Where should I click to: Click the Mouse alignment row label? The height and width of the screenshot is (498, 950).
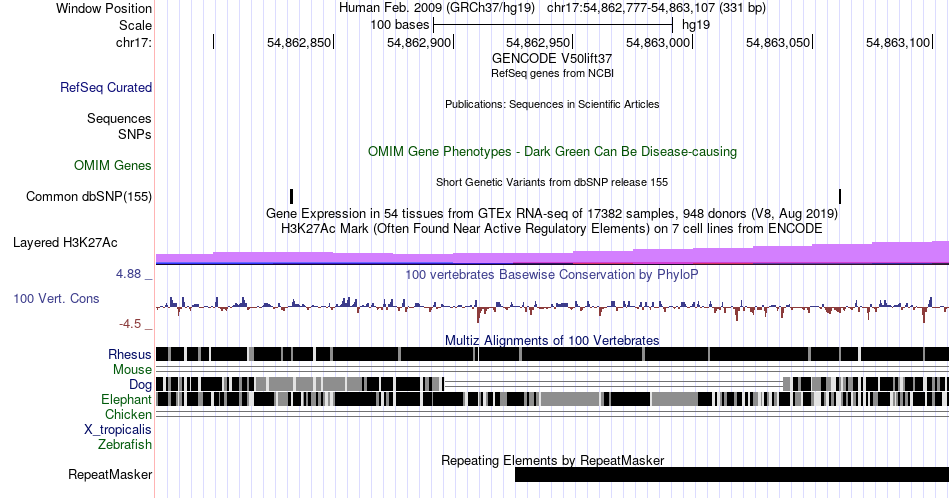[132, 370]
